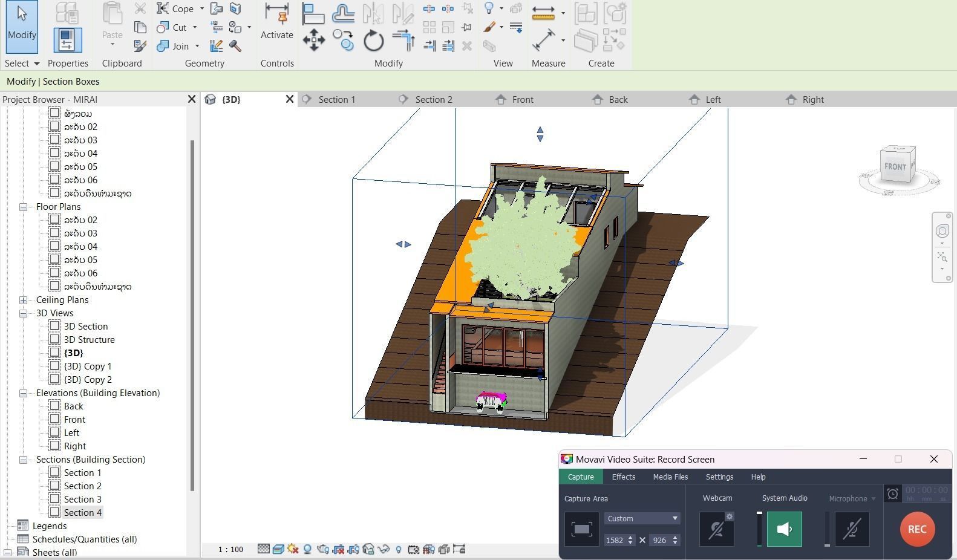
Task: Click Movavi capture area selection icon
Action: pyautogui.click(x=581, y=529)
